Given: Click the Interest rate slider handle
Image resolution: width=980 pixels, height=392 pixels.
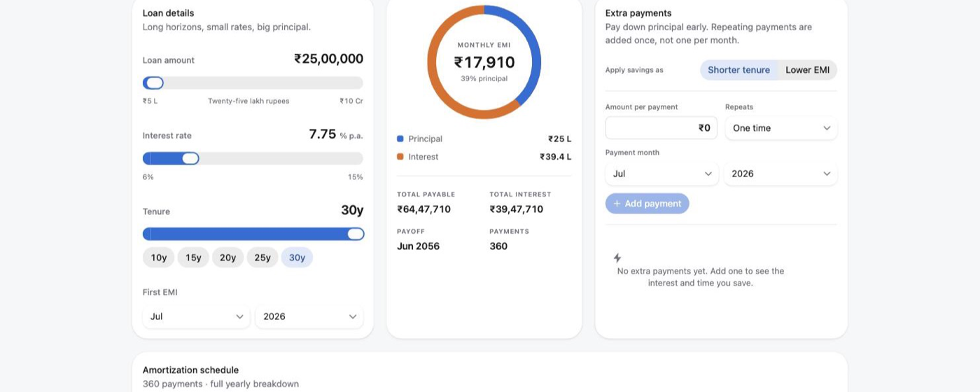Looking at the screenshot, I should click(190, 158).
